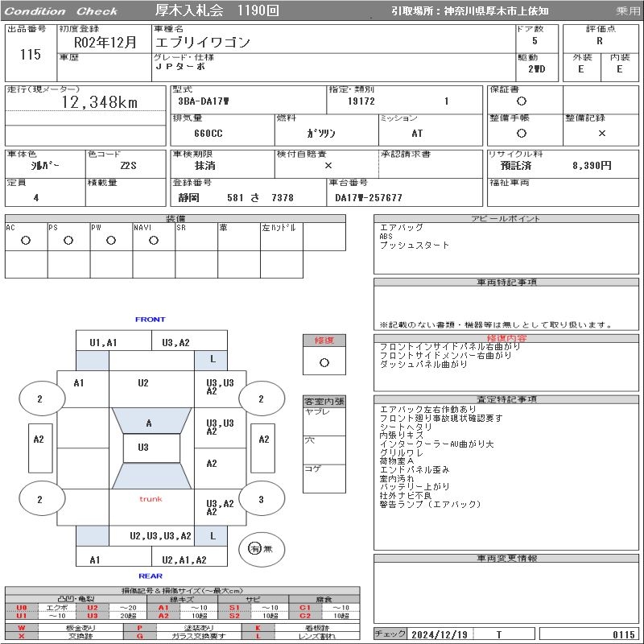Image resolution: width=644 pixels, height=644 pixels.
Task: Click the circled 有 spare tire mark
Action: (255, 548)
